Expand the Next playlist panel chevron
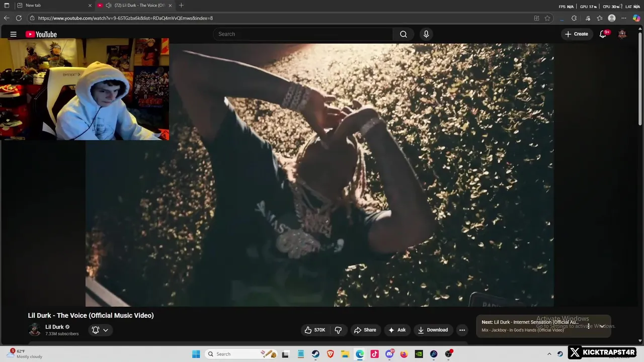 [x=602, y=326]
